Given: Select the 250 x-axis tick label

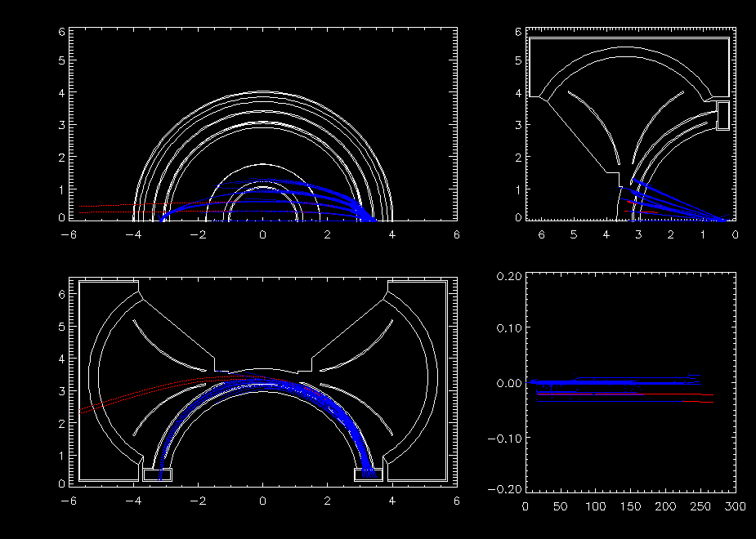Looking at the screenshot, I should 700,506.
